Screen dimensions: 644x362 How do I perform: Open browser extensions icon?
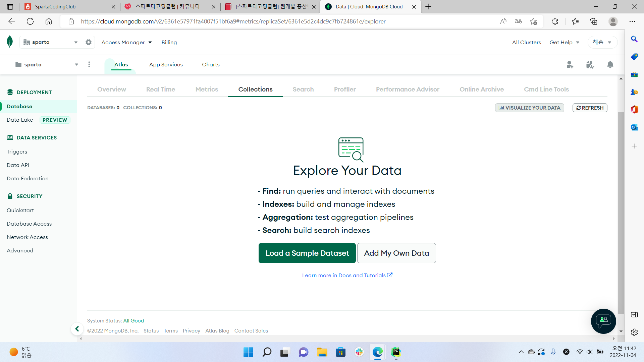pyautogui.click(x=555, y=21)
